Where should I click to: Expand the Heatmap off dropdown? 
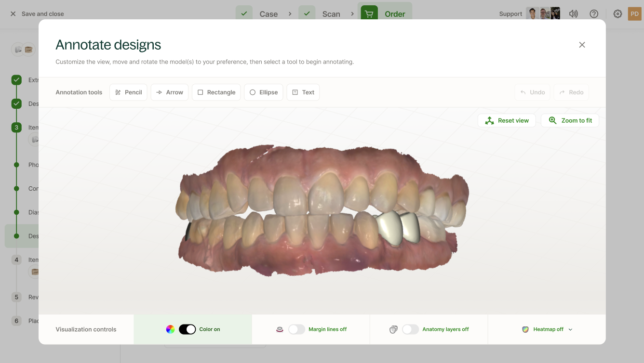548,329
